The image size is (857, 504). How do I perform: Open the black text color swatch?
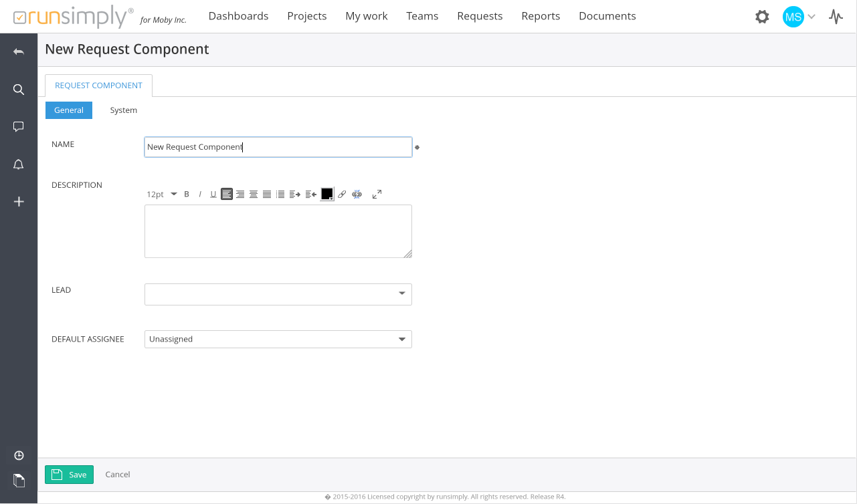coord(327,195)
